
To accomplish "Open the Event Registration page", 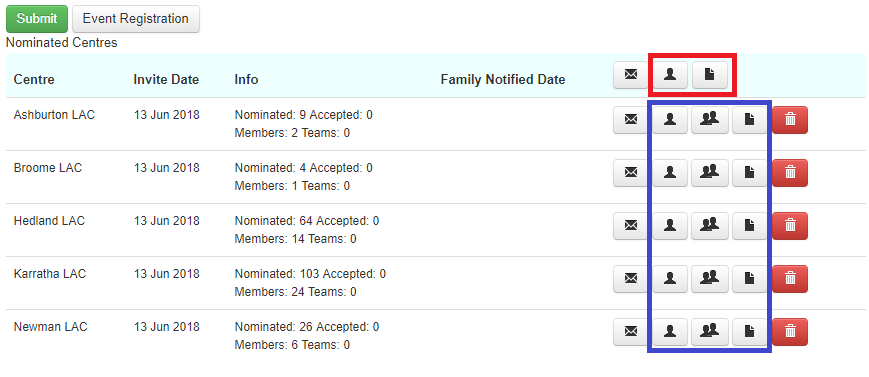I will pos(136,19).
